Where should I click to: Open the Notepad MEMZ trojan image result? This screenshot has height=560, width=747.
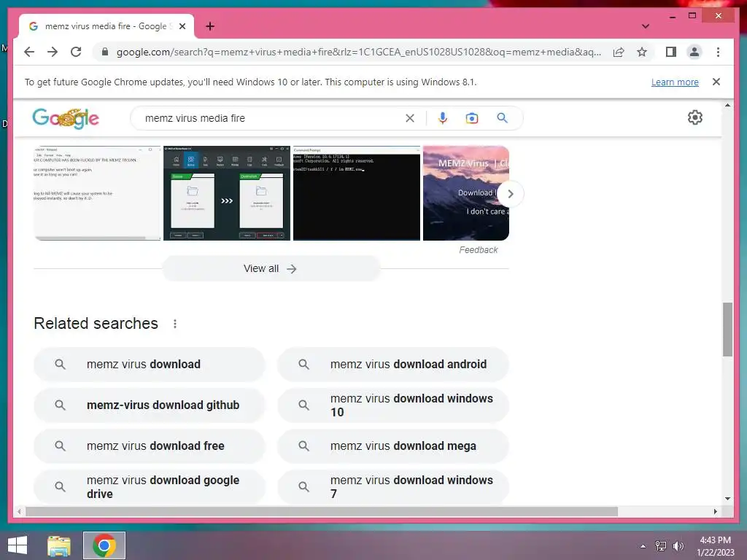(x=97, y=192)
